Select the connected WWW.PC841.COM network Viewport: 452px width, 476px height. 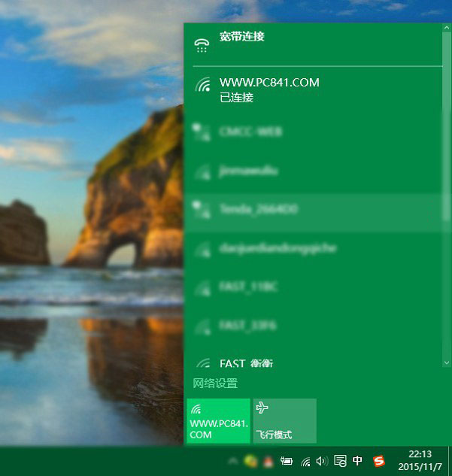coord(313,89)
